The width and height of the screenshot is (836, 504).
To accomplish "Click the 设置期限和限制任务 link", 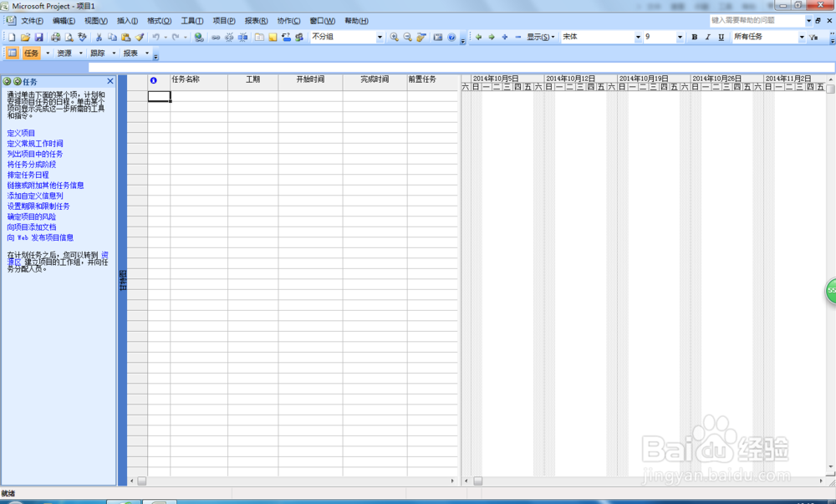I will (x=38, y=206).
